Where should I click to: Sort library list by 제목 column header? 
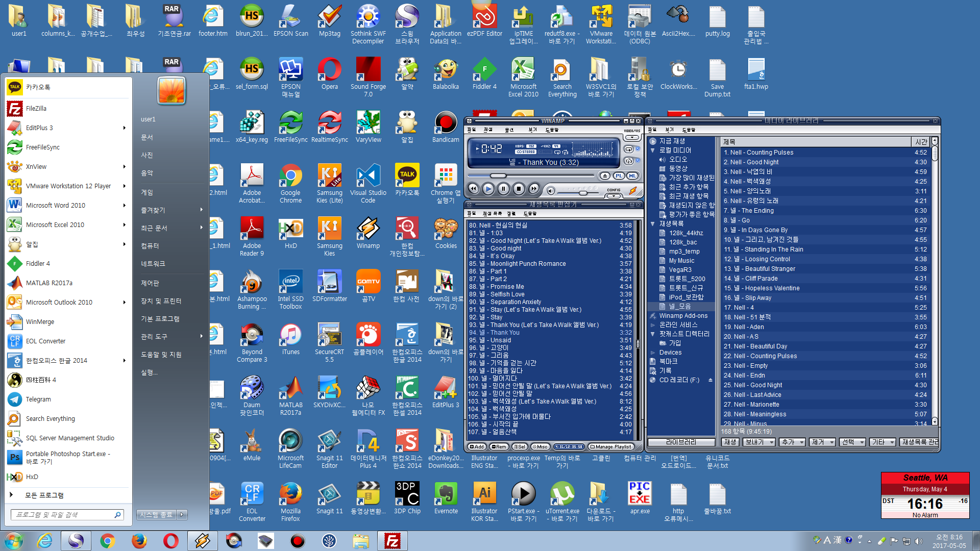pyautogui.click(x=816, y=142)
